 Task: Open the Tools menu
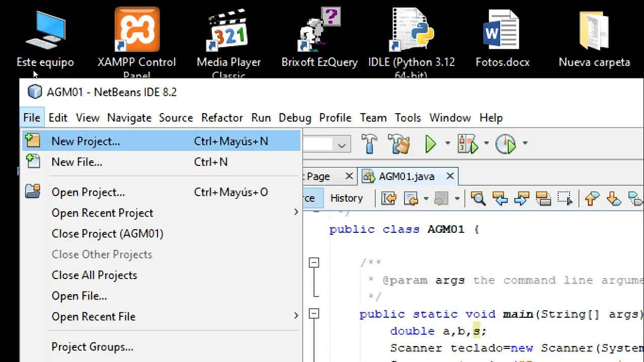tap(408, 118)
